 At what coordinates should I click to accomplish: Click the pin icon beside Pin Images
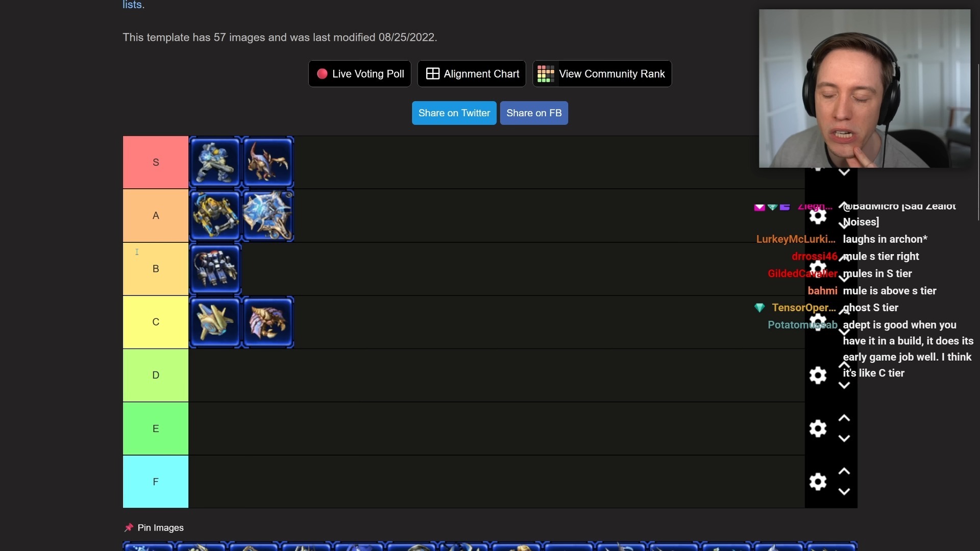(x=129, y=528)
